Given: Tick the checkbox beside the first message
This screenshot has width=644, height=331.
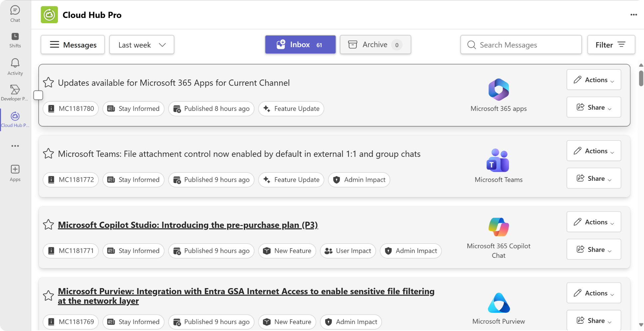Looking at the screenshot, I should click(x=38, y=95).
